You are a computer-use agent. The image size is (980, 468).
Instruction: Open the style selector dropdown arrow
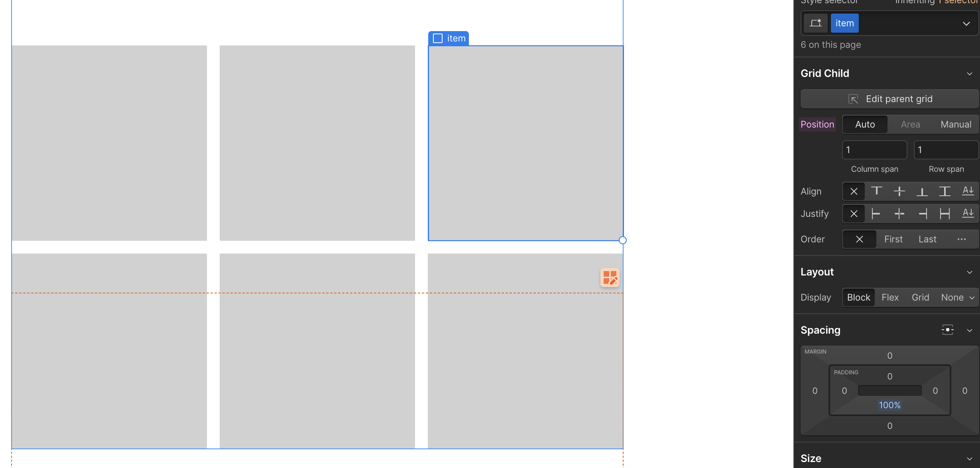point(966,24)
